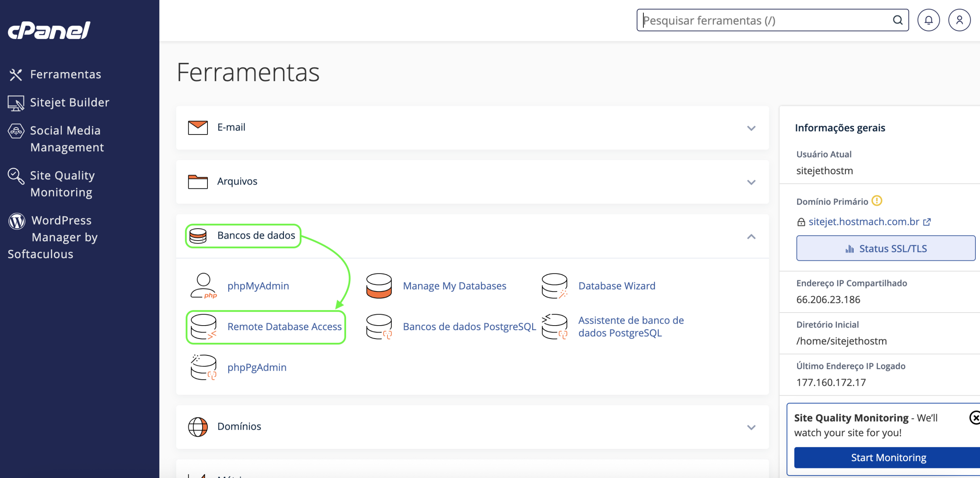980x478 pixels.
Task: Click the Assistente de banco PostgreSQL icon
Action: [554, 327]
